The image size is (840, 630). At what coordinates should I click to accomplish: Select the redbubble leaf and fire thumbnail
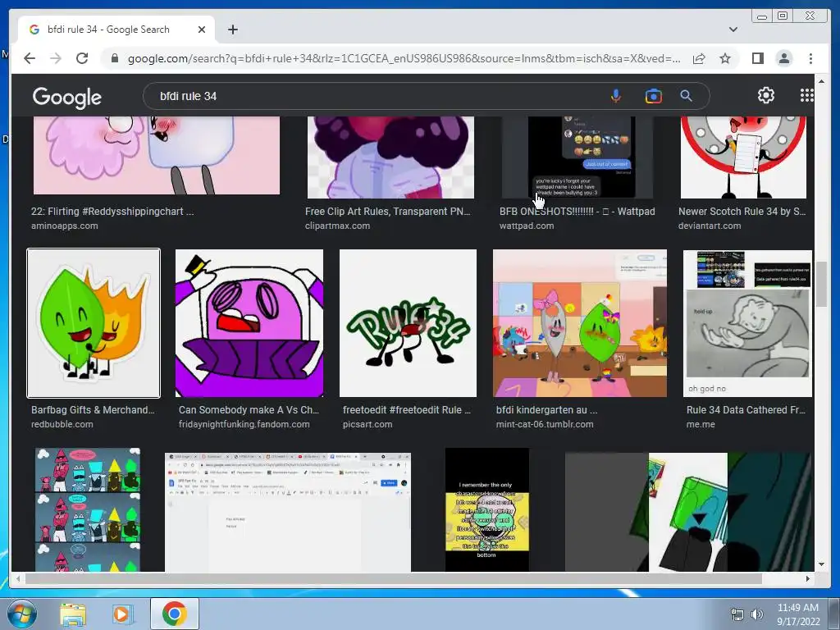(x=94, y=323)
